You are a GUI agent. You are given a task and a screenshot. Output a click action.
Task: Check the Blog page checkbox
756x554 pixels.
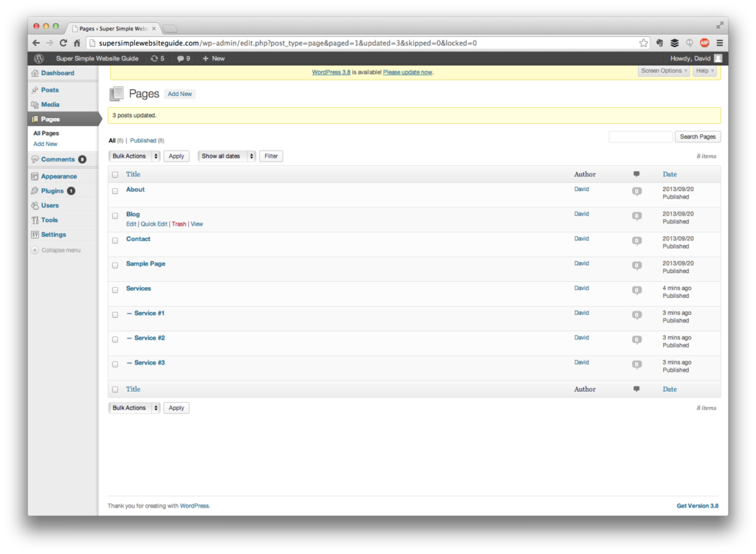115,216
